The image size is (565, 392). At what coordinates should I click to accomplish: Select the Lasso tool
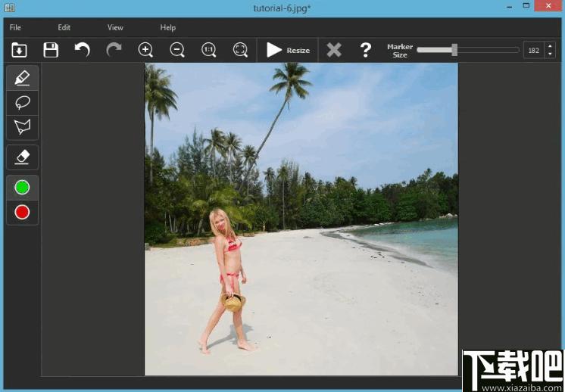tap(22, 102)
